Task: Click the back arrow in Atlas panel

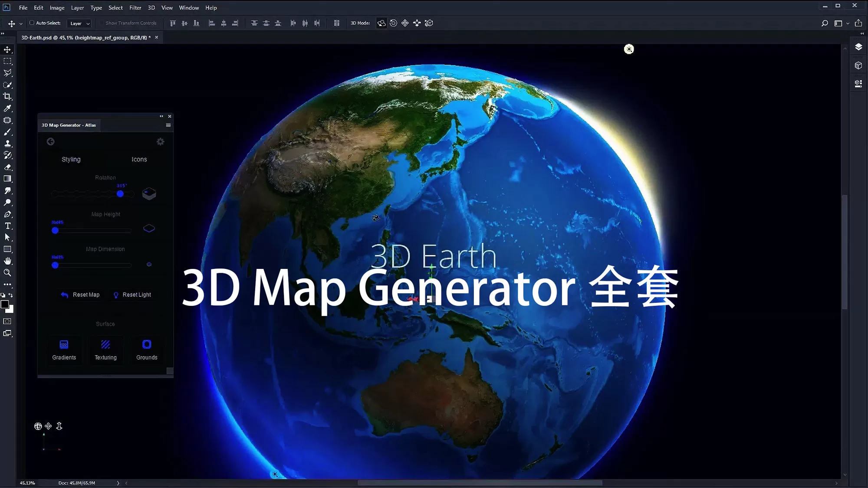Action: click(51, 142)
